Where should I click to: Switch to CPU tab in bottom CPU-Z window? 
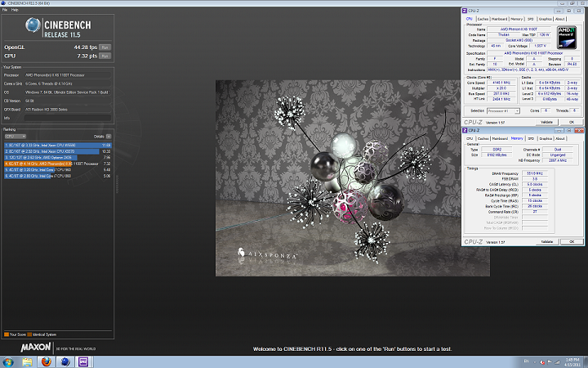(470, 138)
